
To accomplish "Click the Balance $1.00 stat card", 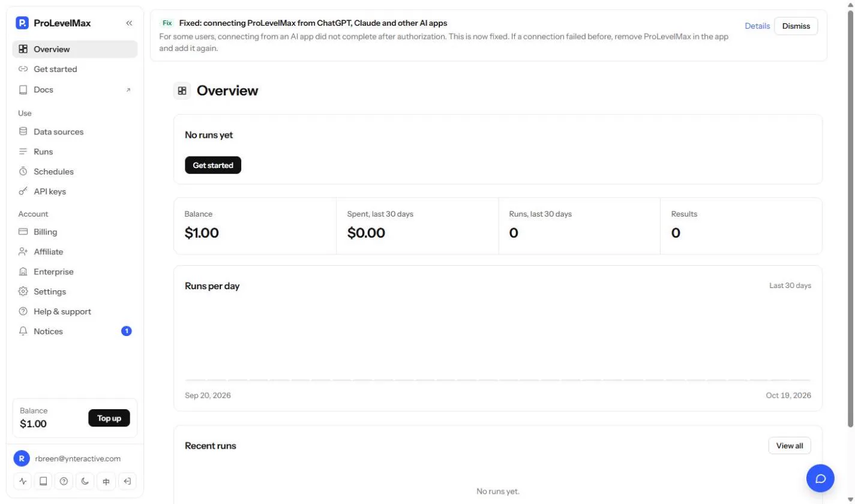I will [255, 226].
